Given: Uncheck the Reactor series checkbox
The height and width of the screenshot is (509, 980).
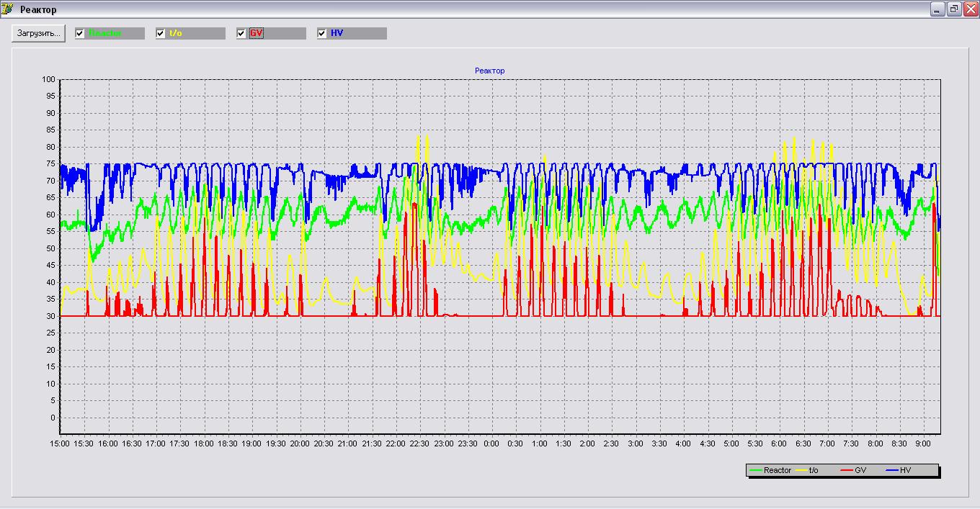Looking at the screenshot, I should (80, 34).
